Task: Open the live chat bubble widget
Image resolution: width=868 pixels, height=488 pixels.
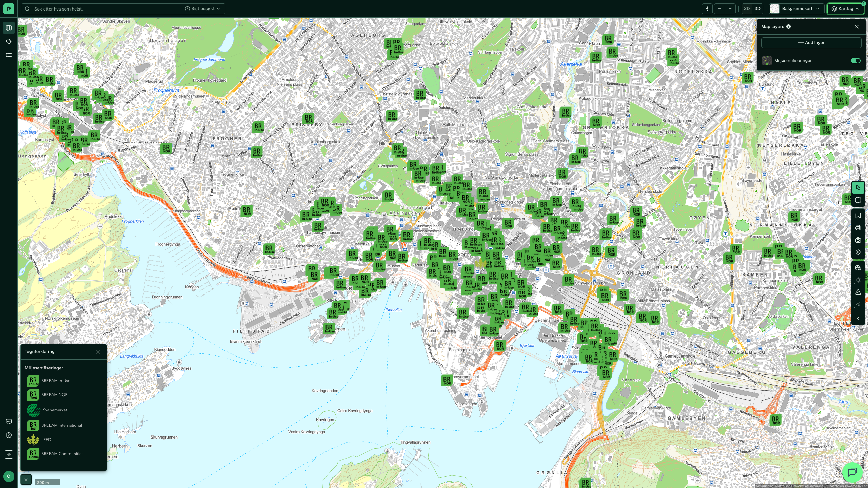Action: point(852,472)
